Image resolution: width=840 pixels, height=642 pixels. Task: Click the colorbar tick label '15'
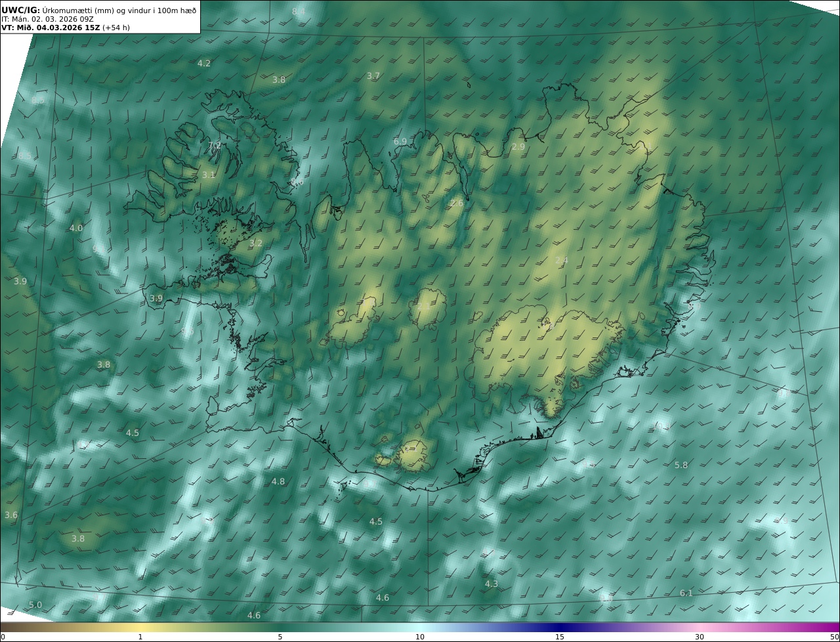pyautogui.click(x=560, y=637)
